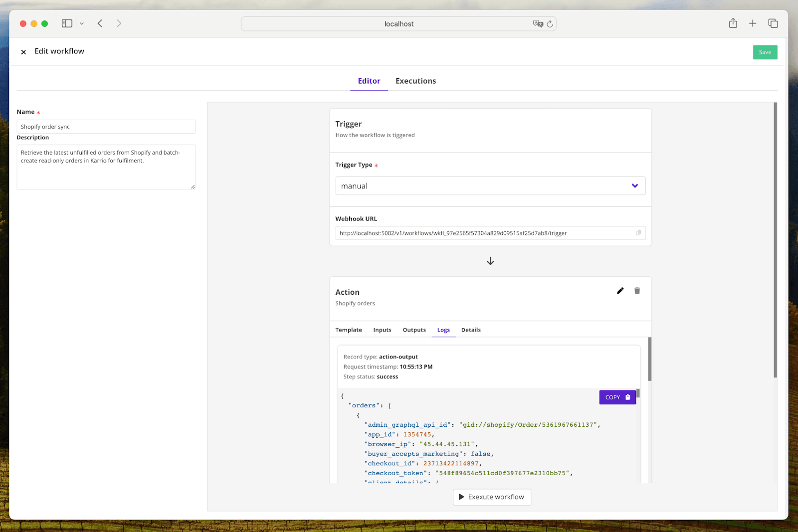Edit the Shopify orders action
The height and width of the screenshot is (532, 798).
point(620,290)
